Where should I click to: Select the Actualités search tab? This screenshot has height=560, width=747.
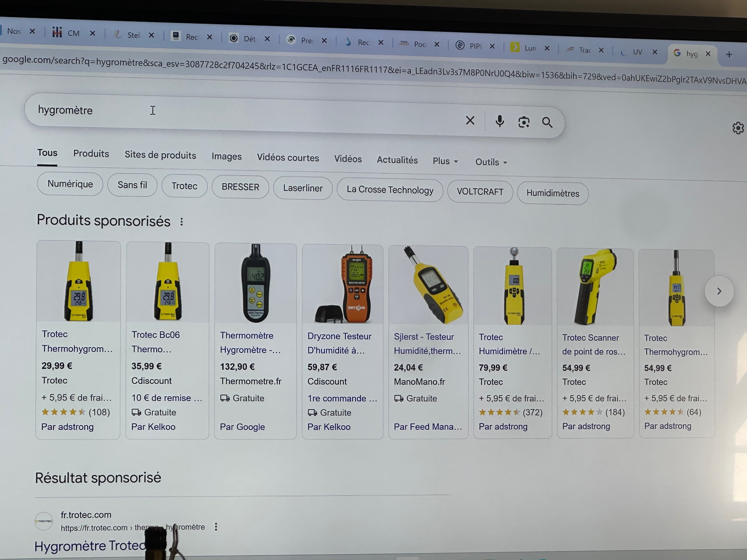tap(397, 160)
